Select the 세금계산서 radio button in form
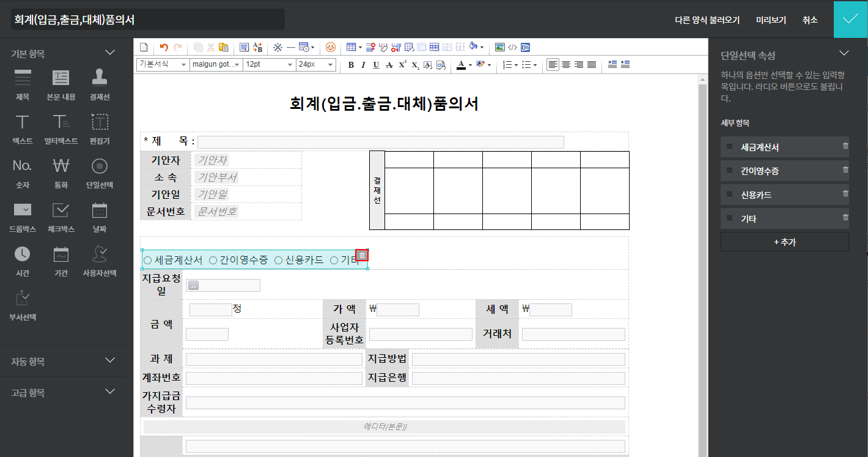This screenshot has height=457, width=868. (147, 261)
